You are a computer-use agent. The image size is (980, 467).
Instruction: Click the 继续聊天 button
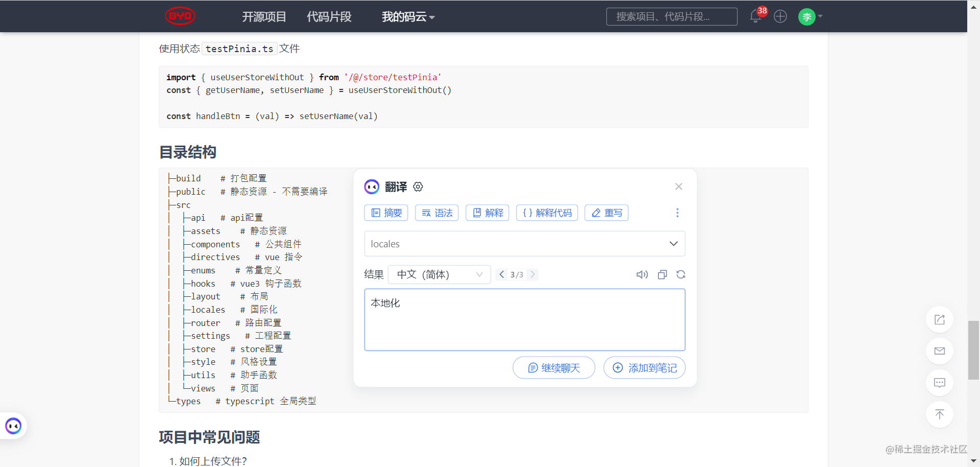point(554,368)
